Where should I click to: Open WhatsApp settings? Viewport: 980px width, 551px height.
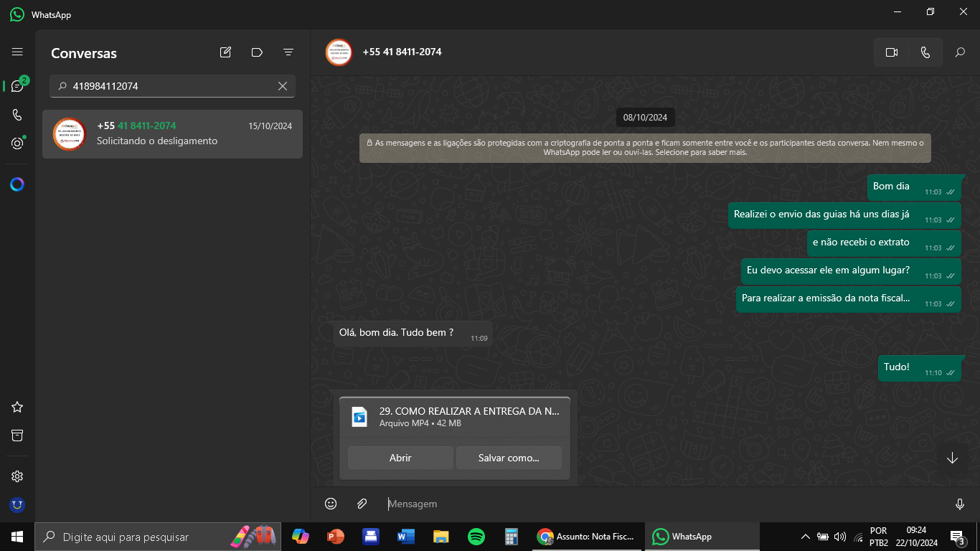[x=17, y=476]
